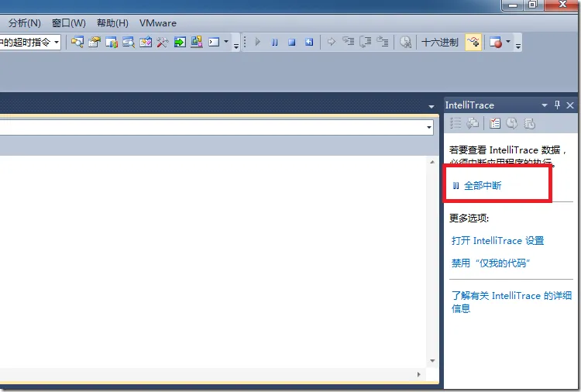Click the Solution Explorer magnifier-window icon
The width and height of the screenshot is (581, 392).
[x=77, y=43]
